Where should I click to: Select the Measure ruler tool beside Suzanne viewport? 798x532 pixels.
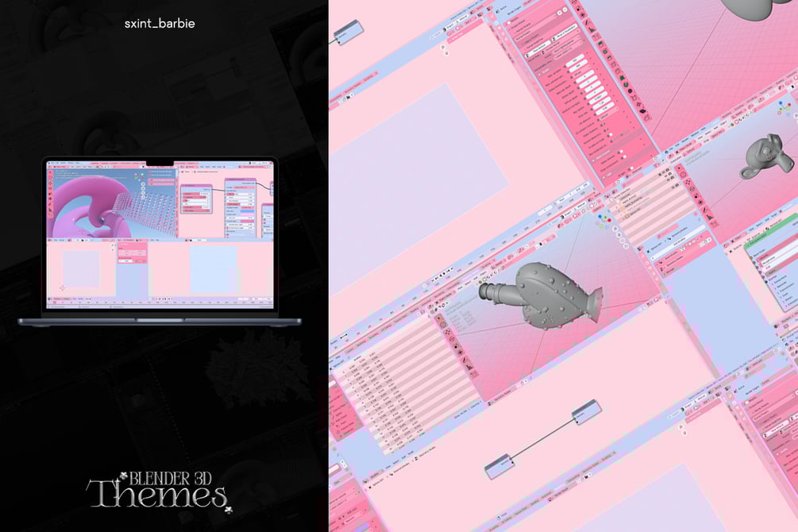click(709, 217)
